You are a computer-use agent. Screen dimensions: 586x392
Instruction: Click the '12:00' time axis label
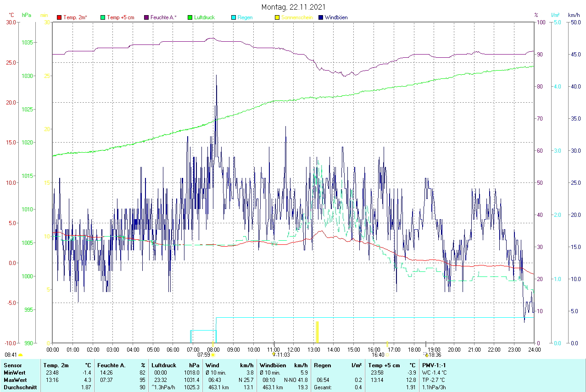pyautogui.click(x=293, y=349)
